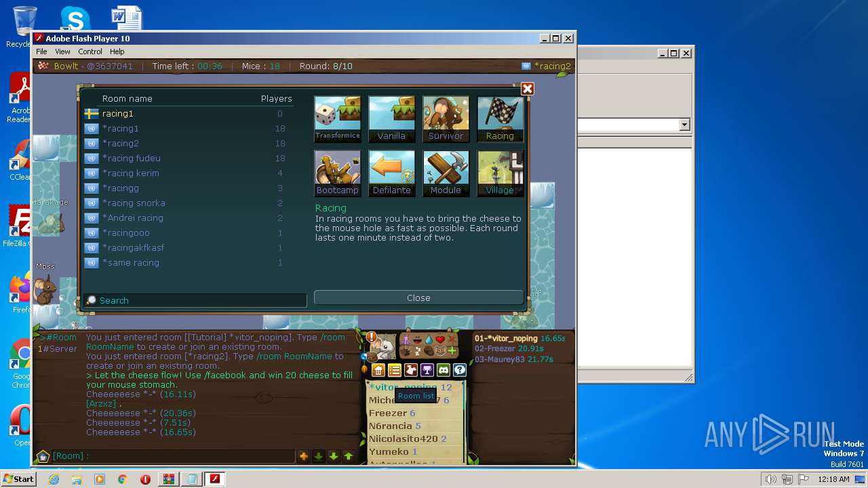
Task: Open the help question mark icon
Action: 460,370
